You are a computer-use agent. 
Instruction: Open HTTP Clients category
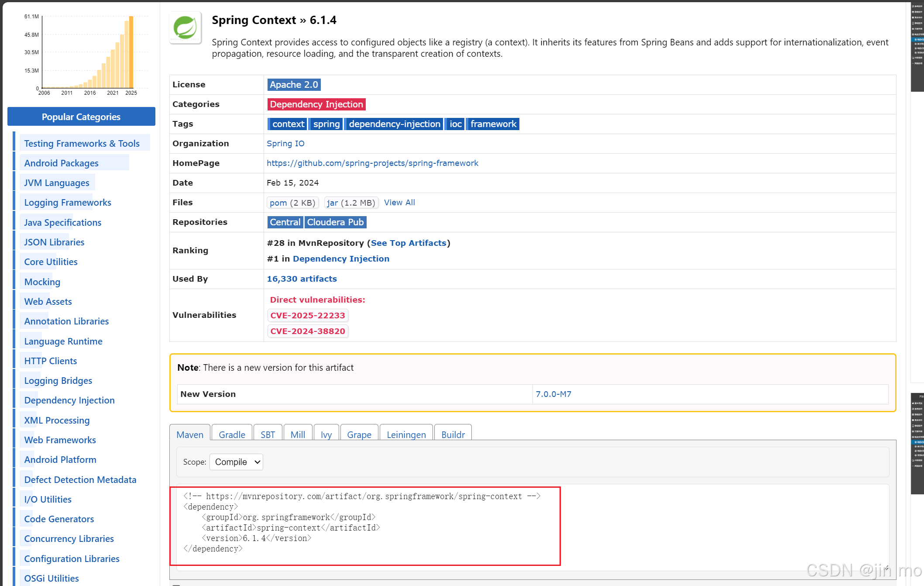tap(51, 361)
